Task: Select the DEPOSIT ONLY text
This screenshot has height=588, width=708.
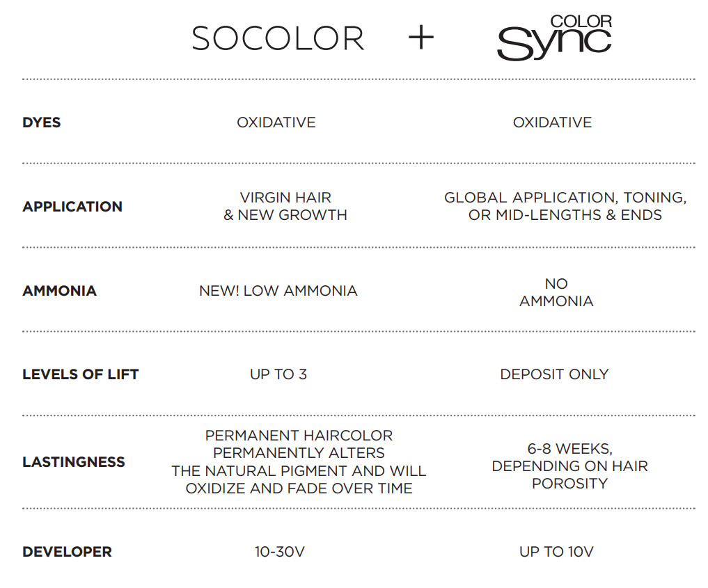Action: click(554, 374)
